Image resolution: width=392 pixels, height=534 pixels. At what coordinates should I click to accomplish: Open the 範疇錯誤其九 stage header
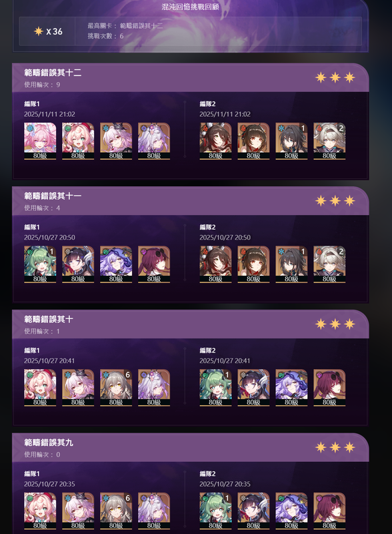click(x=191, y=447)
